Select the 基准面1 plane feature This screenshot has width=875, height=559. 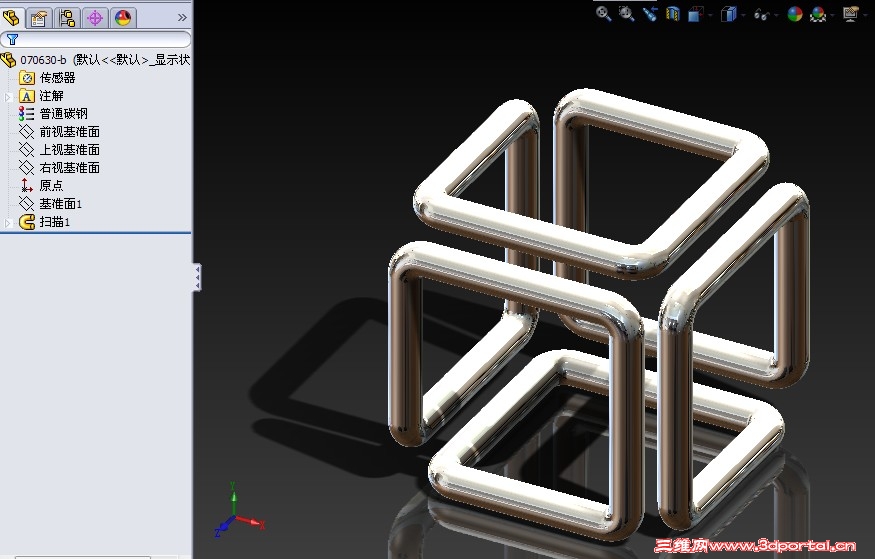tap(51, 204)
